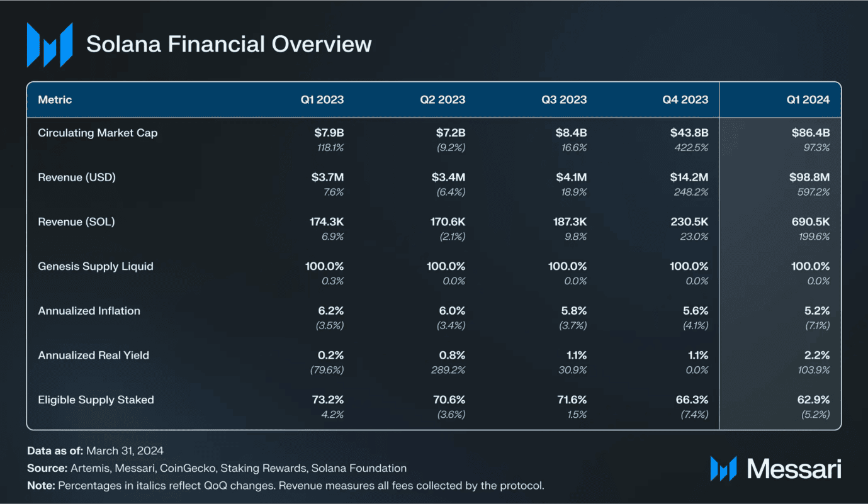The image size is (868, 504).
Task: Click the Genesis Supply Liquid row label
Action: coord(96,266)
